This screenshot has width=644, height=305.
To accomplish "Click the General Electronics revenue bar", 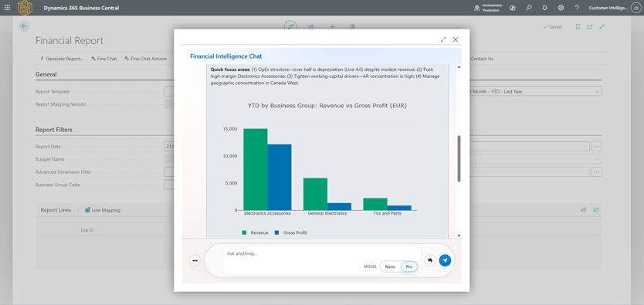I will (315, 194).
